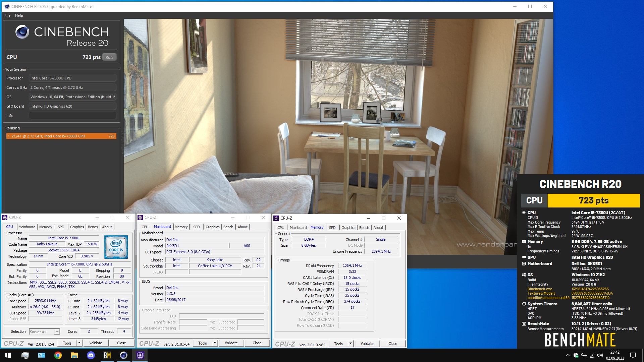
Task: Open Graphics tab in second CPU-Z window
Action: pyautogui.click(x=212, y=227)
